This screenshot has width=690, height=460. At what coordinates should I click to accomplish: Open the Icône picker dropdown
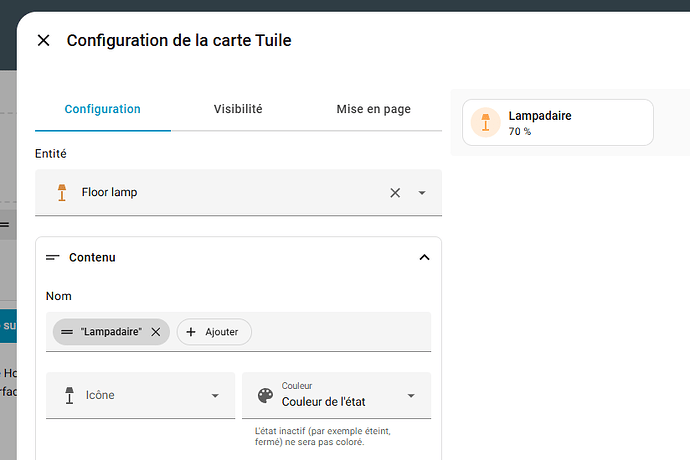215,395
